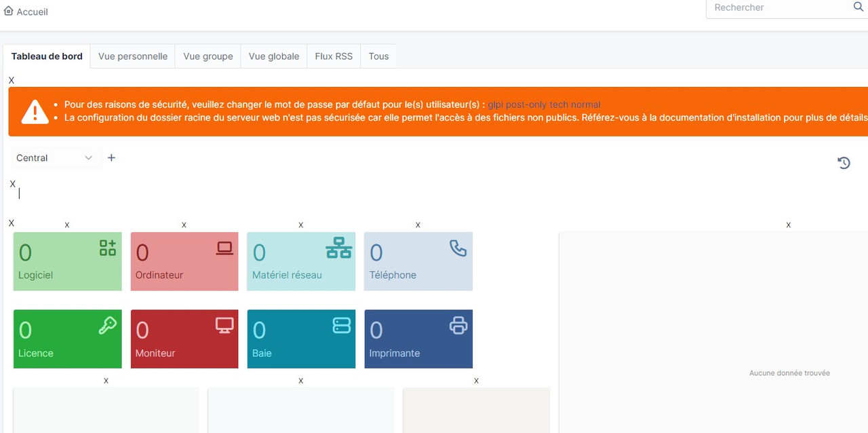
Task: Click the Imprimante printer icon
Action: tap(458, 326)
